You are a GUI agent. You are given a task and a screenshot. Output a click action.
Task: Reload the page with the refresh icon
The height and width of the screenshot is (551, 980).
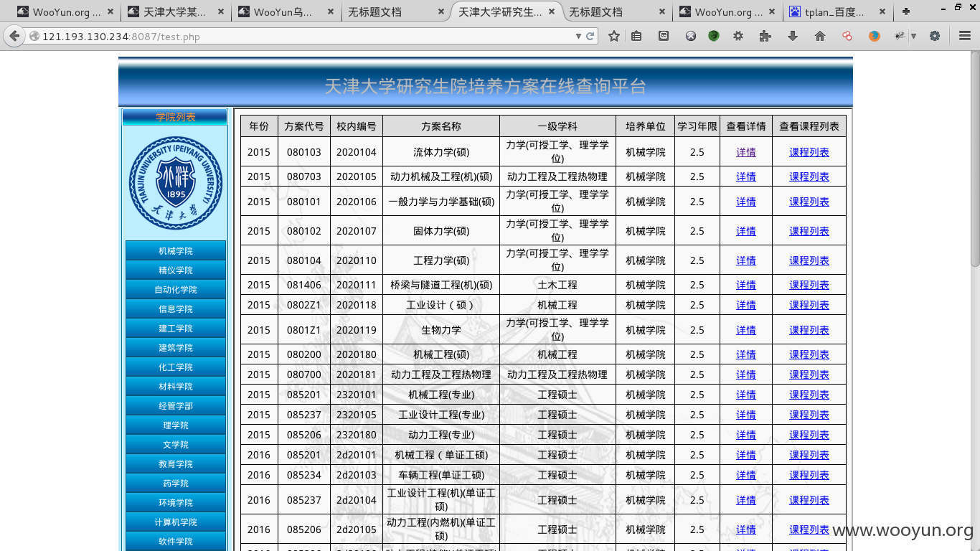[x=590, y=37]
